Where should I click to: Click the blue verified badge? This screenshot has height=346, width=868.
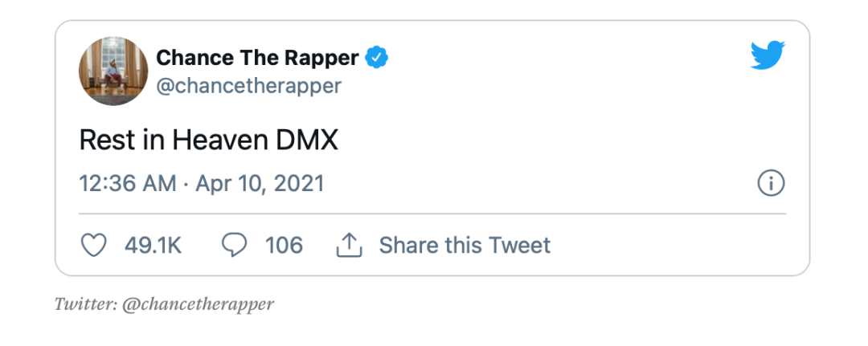[x=377, y=58]
